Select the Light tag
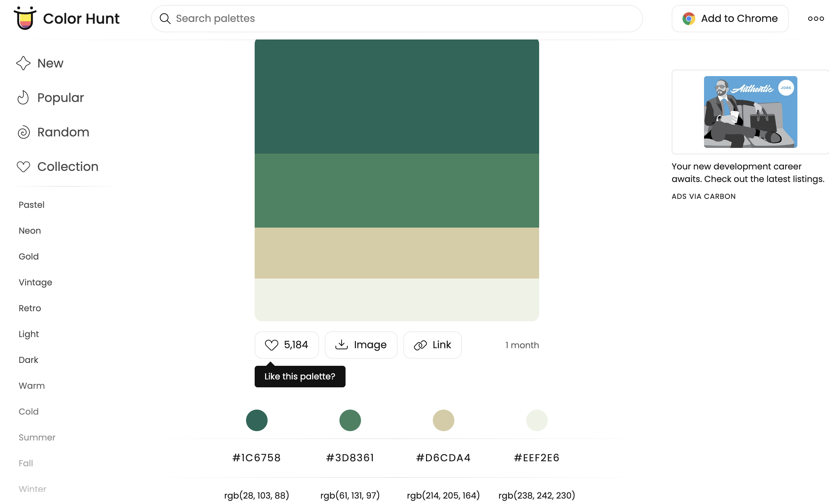 [x=29, y=334]
